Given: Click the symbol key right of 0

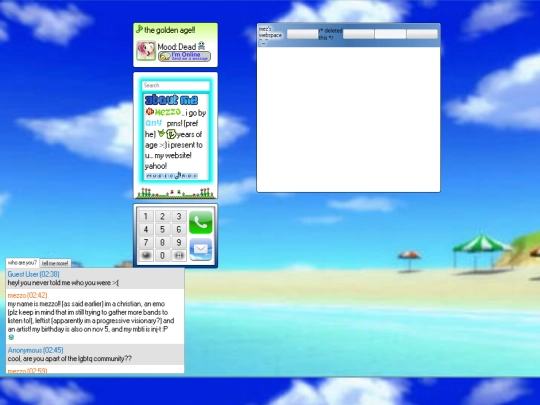Looking at the screenshot, I should tap(179, 256).
